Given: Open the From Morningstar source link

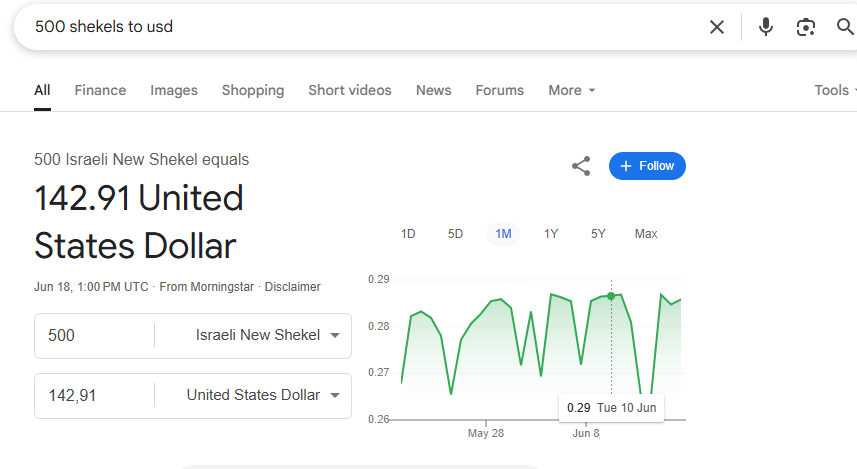Looking at the screenshot, I should [207, 287].
